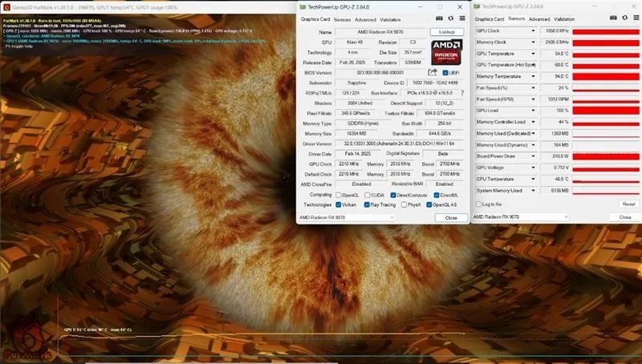Click the Memory Size value 16304 MB
This screenshot has width=642, height=364.
point(356,134)
